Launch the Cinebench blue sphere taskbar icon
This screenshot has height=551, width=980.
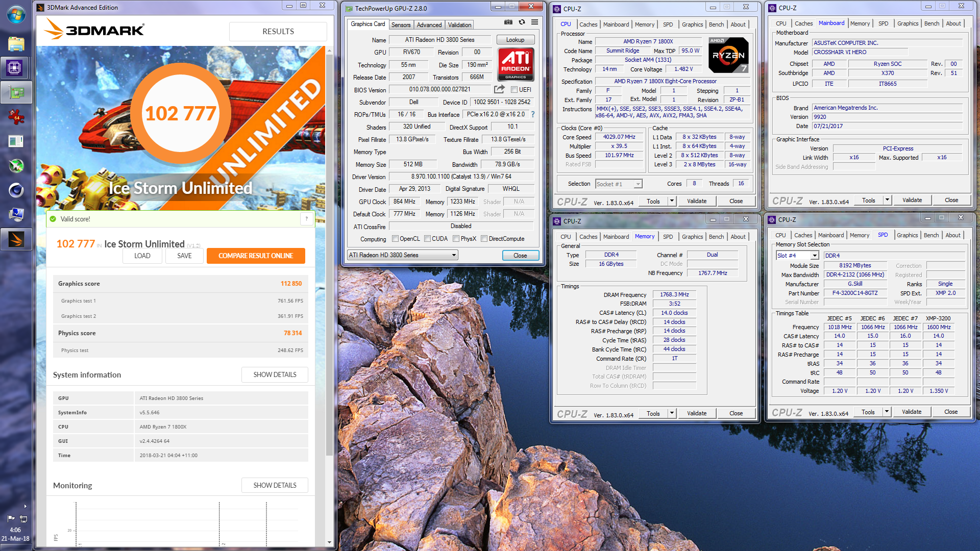point(16,190)
